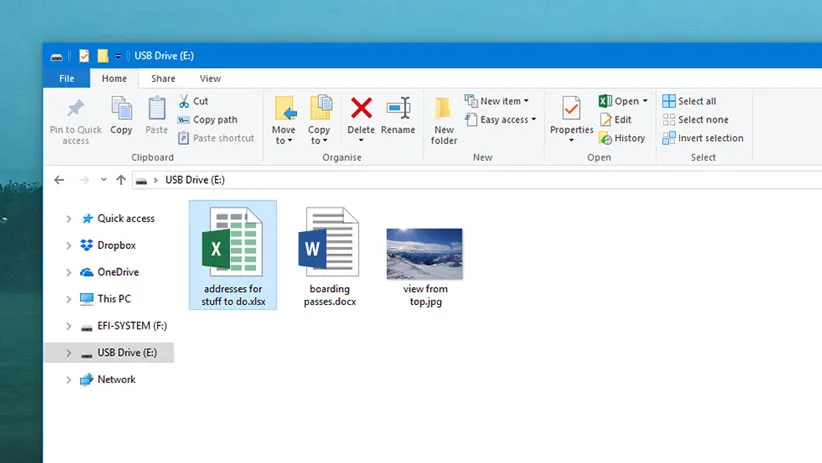Click the Delete red X icon

point(361,108)
